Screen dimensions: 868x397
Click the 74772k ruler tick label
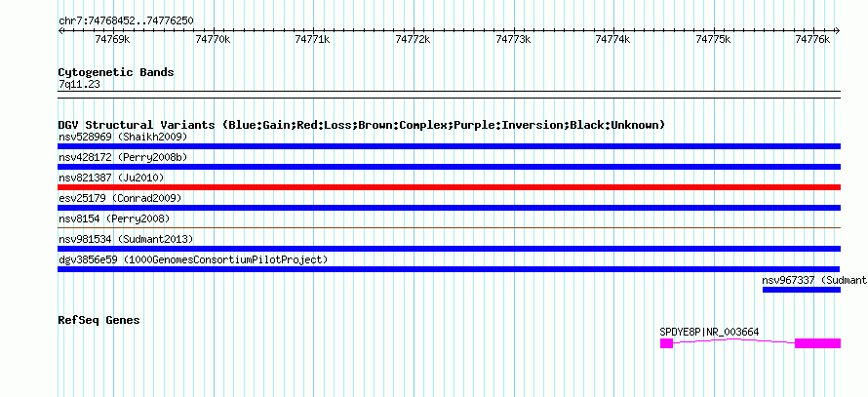coord(413,39)
